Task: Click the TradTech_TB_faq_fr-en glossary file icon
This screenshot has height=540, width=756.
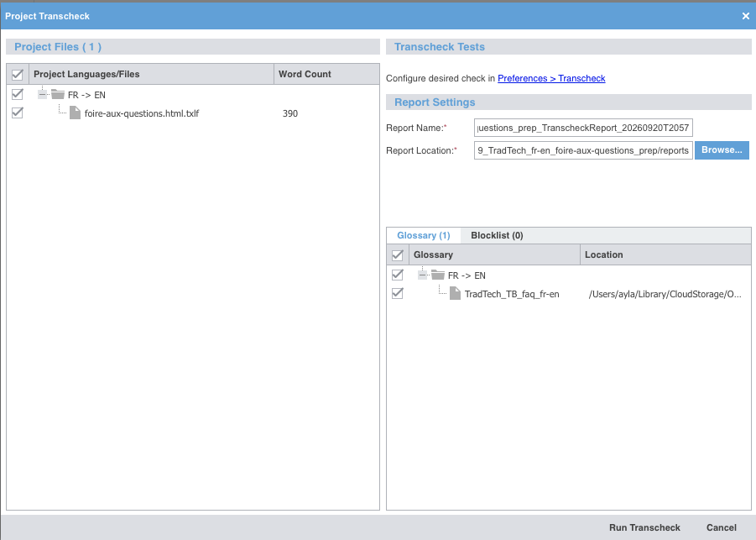Action: click(x=455, y=293)
